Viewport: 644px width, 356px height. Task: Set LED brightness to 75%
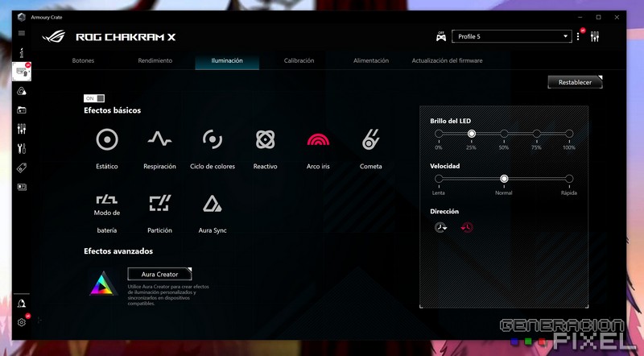[536, 134]
